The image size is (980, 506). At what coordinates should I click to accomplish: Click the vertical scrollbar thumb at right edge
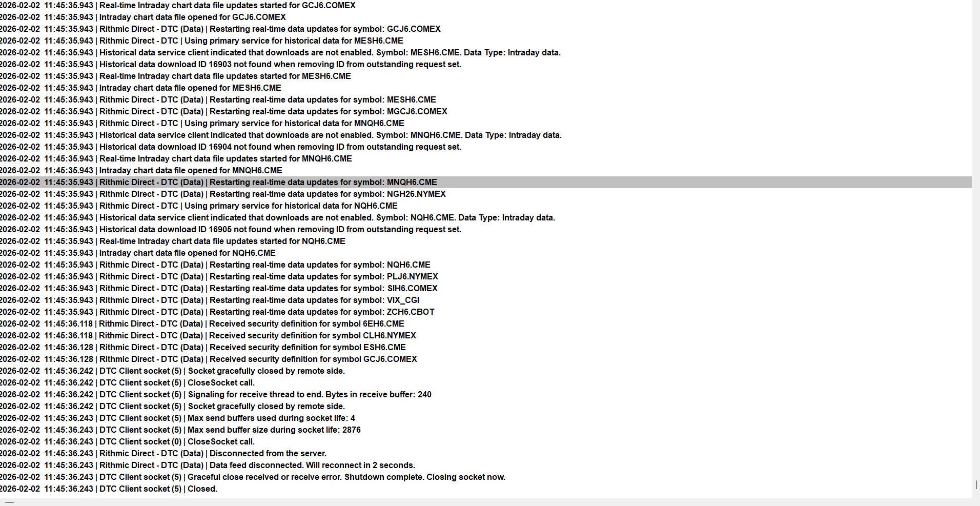click(976, 484)
